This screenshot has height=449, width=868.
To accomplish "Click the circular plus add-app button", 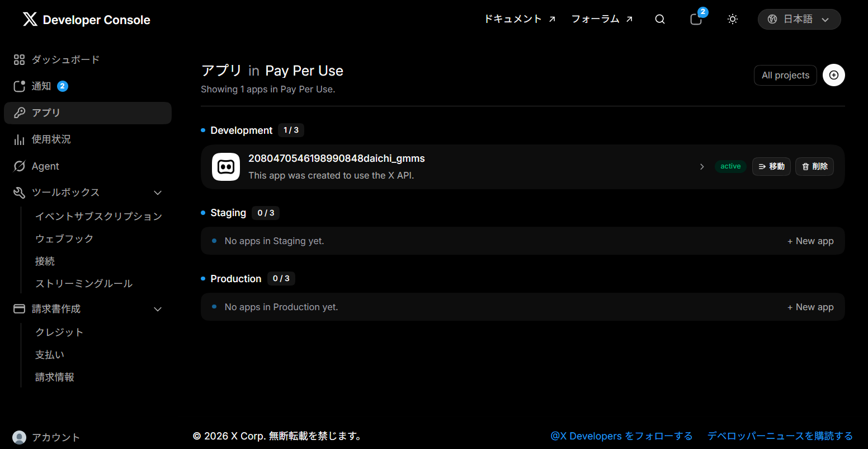I will point(834,75).
